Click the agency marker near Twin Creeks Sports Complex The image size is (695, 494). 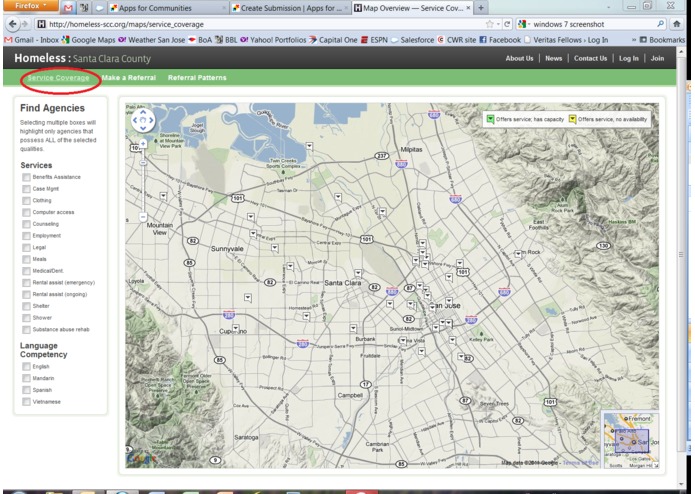coord(309,146)
